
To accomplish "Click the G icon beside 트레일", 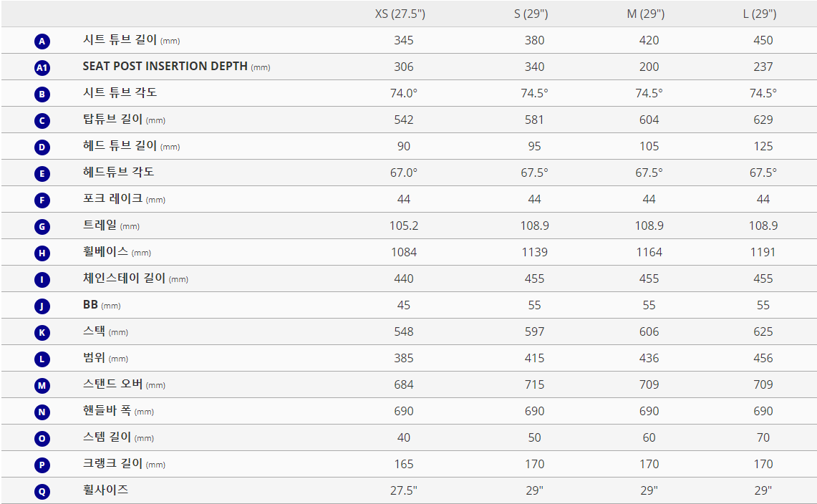I will (42, 227).
